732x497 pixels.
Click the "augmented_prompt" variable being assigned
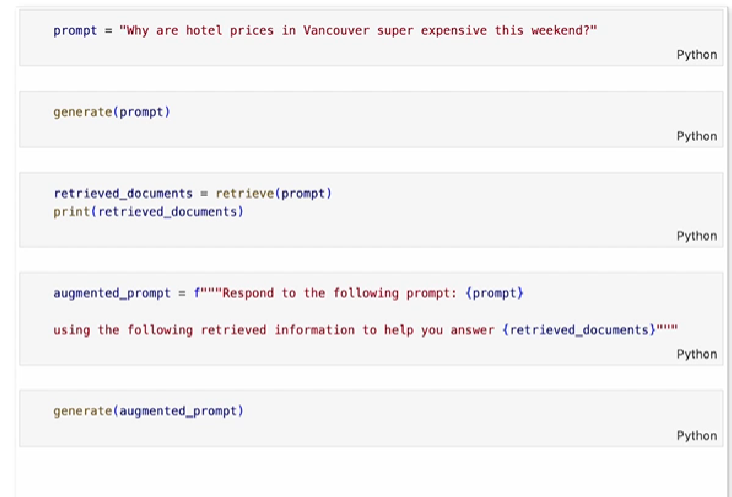(x=115, y=293)
